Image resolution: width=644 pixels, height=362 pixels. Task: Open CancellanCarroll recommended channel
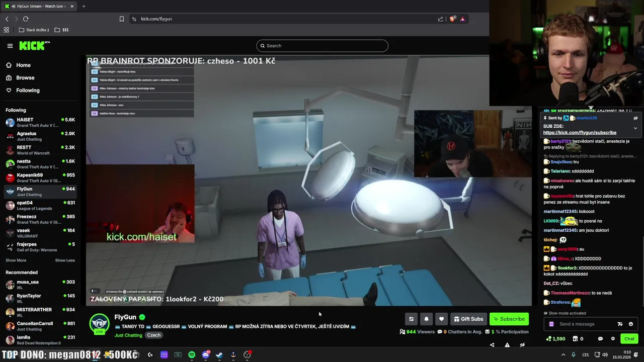pyautogui.click(x=40, y=326)
